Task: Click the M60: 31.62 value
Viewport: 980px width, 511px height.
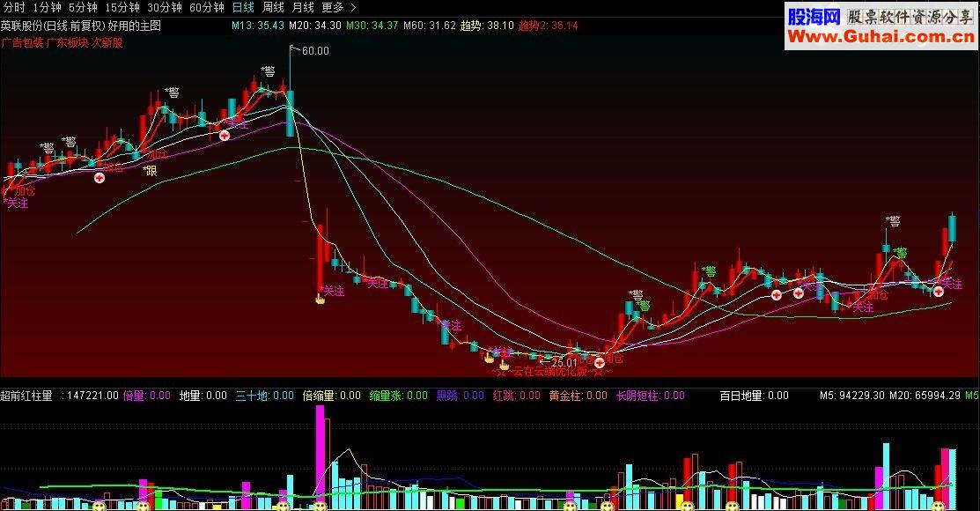Action: pyautogui.click(x=430, y=26)
